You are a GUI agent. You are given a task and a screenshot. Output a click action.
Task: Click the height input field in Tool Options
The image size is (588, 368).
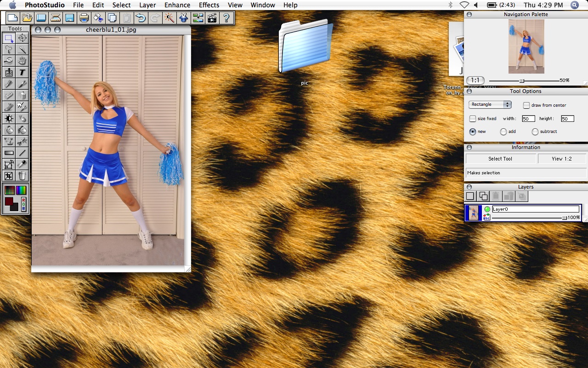point(567,119)
